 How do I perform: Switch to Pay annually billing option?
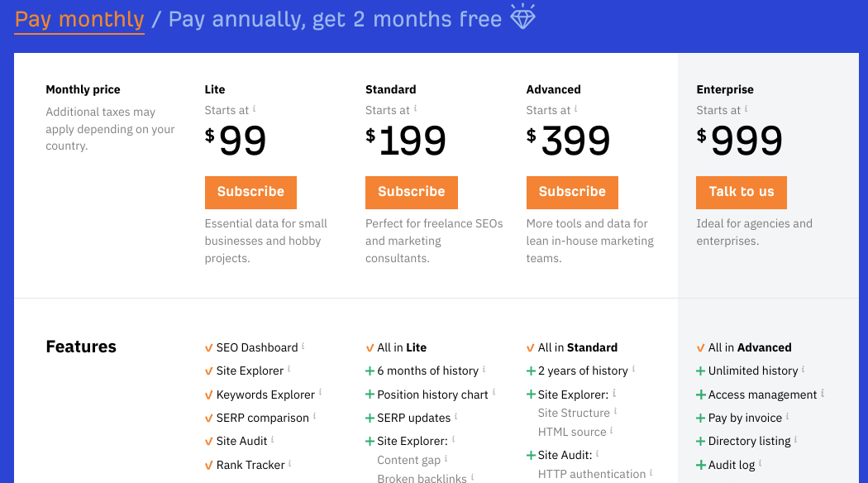point(335,19)
